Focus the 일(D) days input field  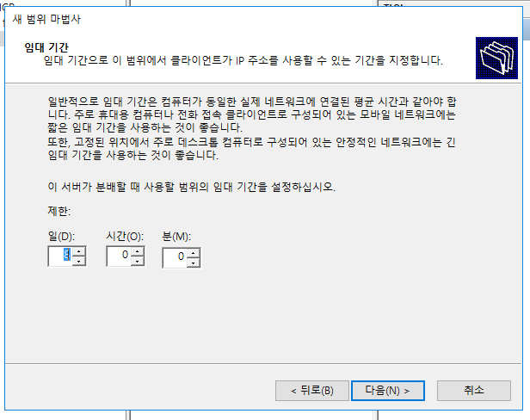[60, 256]
